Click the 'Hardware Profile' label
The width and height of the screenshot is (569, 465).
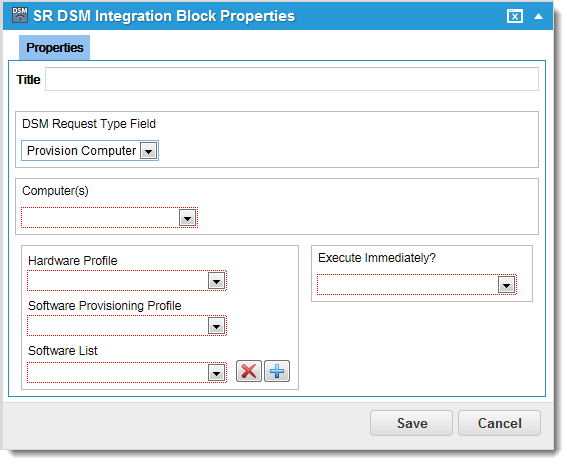(x=73, y=261)
